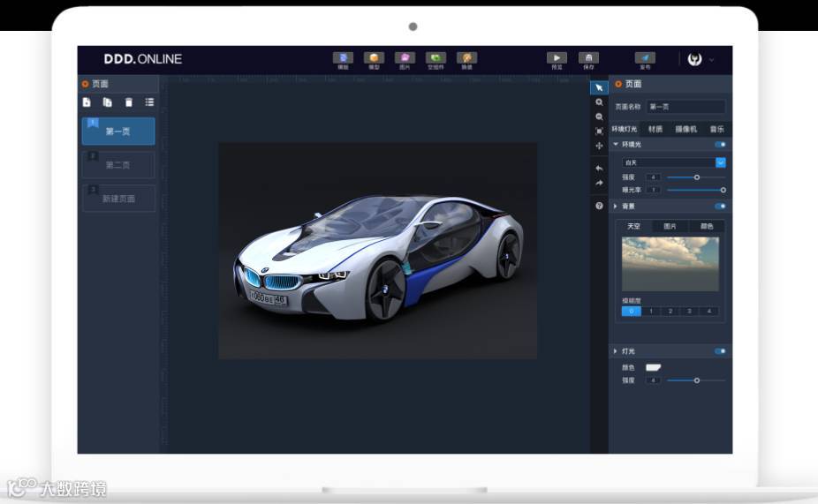
Task: Click the 新建页面 new page card
Action: (118, 198)
